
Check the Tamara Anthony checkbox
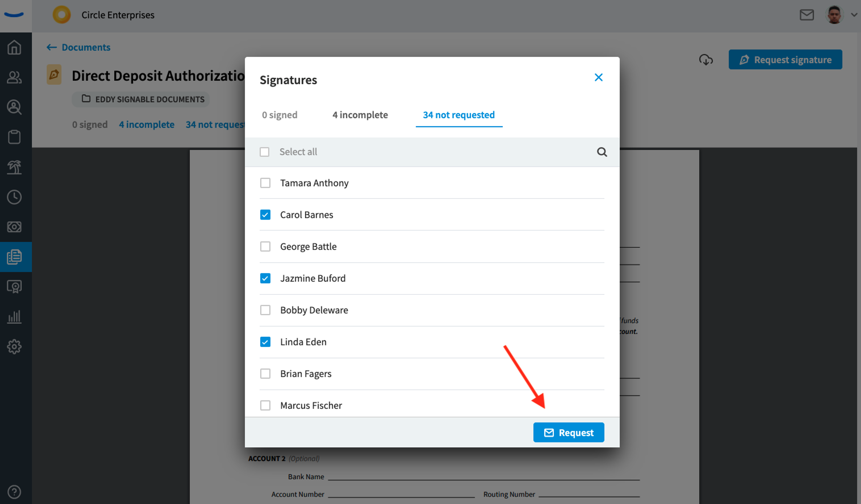coord(265,183)
